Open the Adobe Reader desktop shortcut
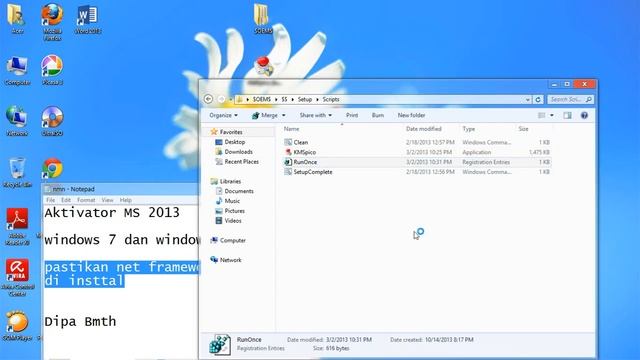Image resolution: width=640 pixels, height=360 pixels. (x=17, y=226)
